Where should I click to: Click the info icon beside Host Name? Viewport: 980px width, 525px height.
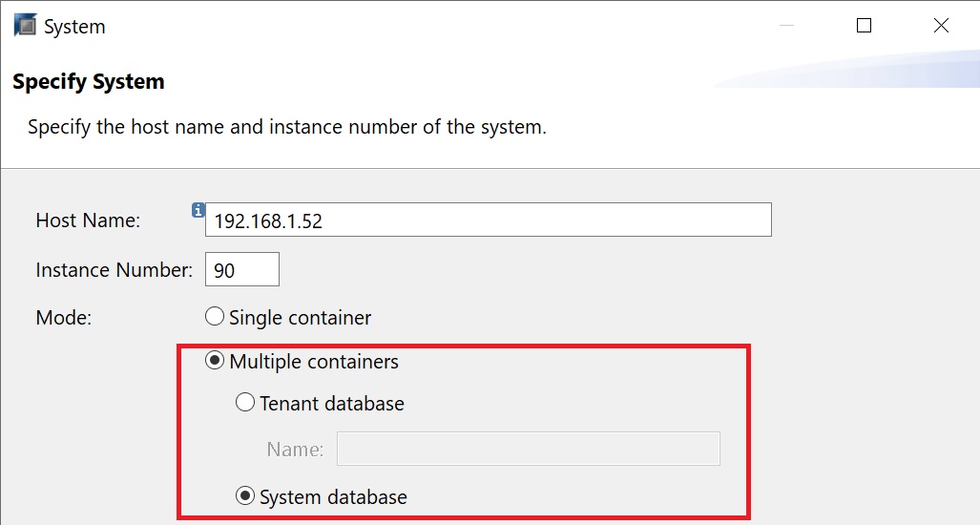click(198, 211)
